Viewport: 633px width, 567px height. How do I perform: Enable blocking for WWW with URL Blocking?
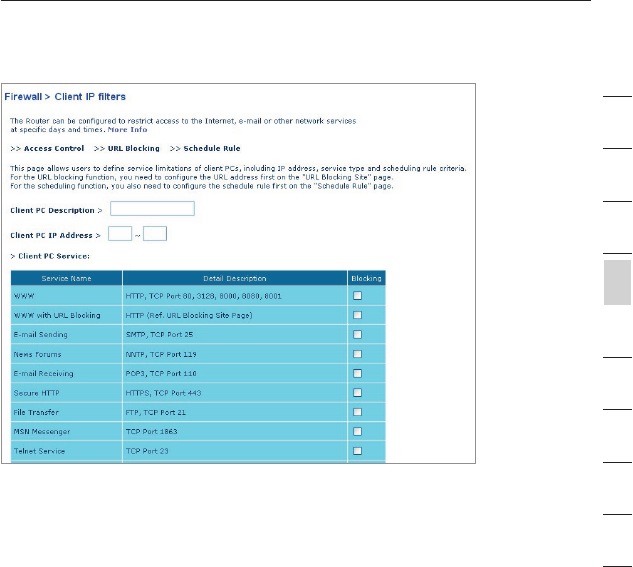click(357, 315)
